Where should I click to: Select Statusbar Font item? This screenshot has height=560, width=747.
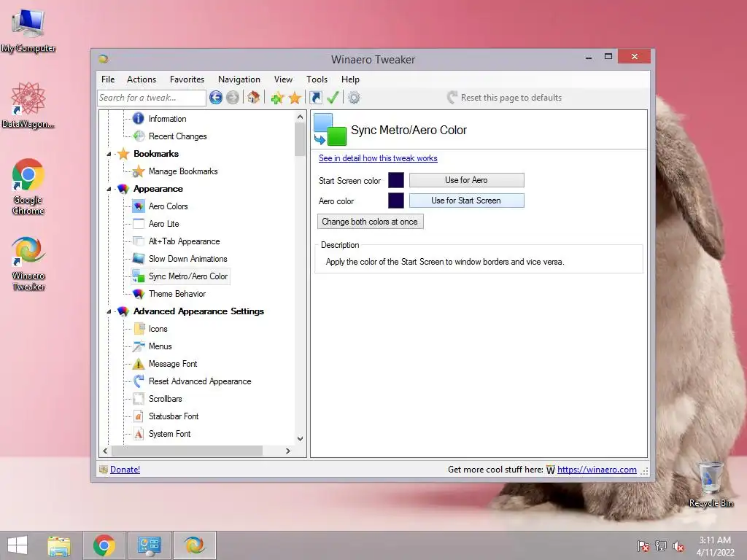(174, 416)
